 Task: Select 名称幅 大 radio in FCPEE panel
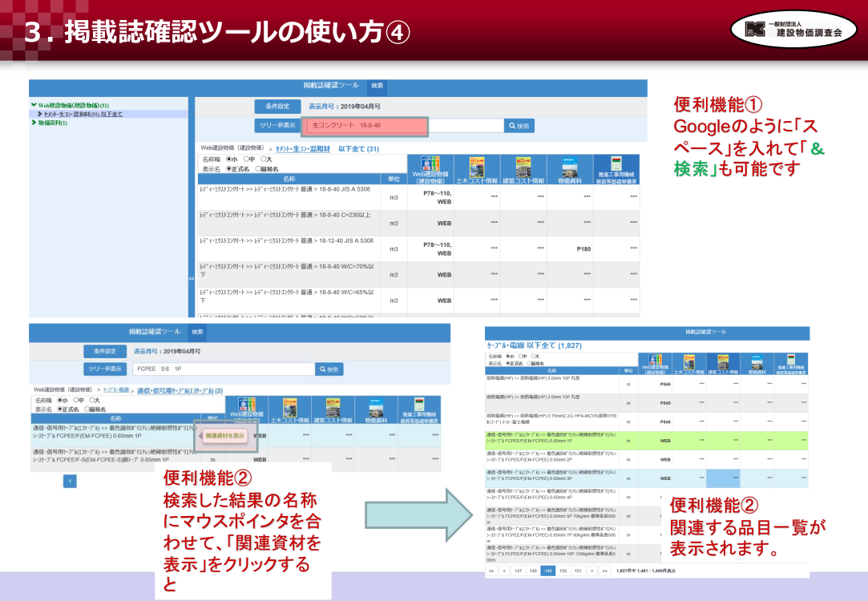pos(92,400)
